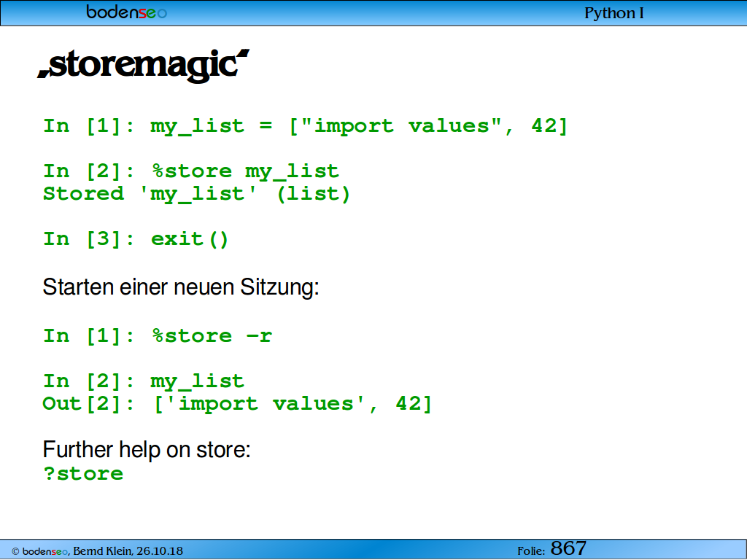Screen dimensions: 747x560
Task: Click the text 'Further help on store:'
Action: (147, 449)
